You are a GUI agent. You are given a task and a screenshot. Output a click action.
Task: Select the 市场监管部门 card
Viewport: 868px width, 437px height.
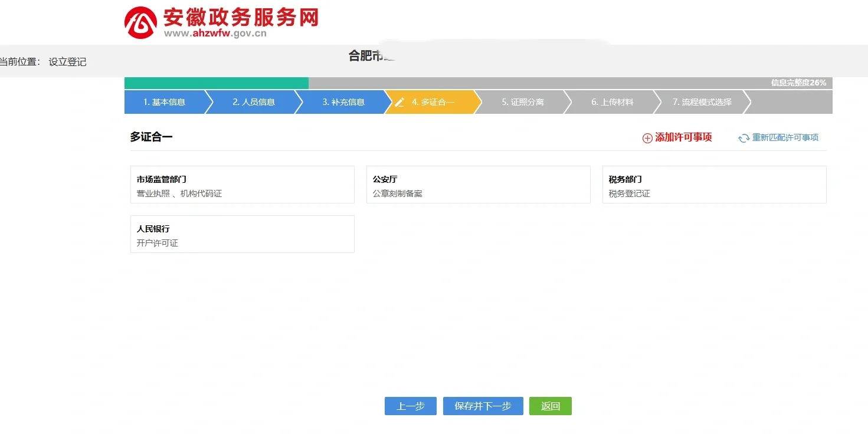pyautogui.click(x=242, y=185)
